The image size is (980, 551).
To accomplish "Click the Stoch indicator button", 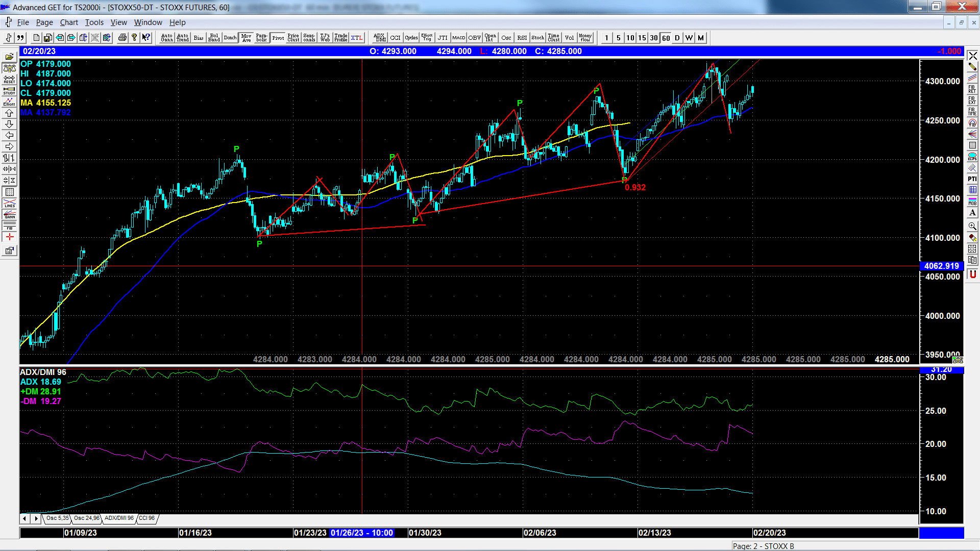I will 538,38.
